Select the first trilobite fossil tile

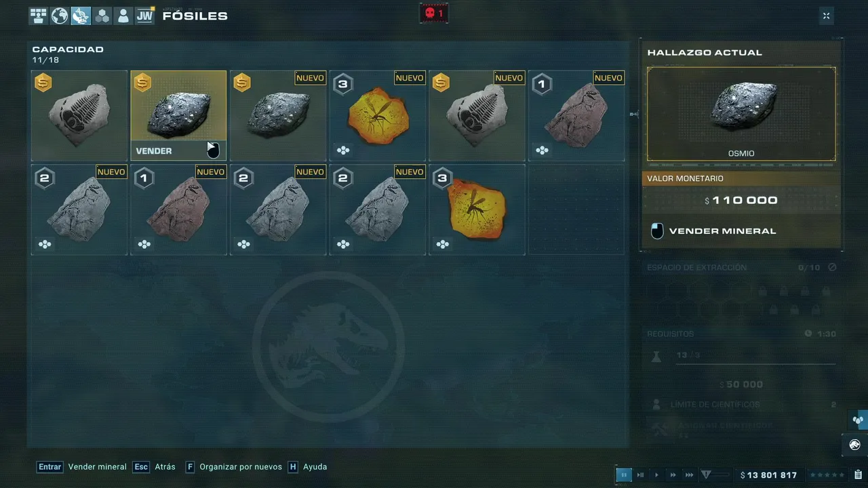tap(79, 115)
